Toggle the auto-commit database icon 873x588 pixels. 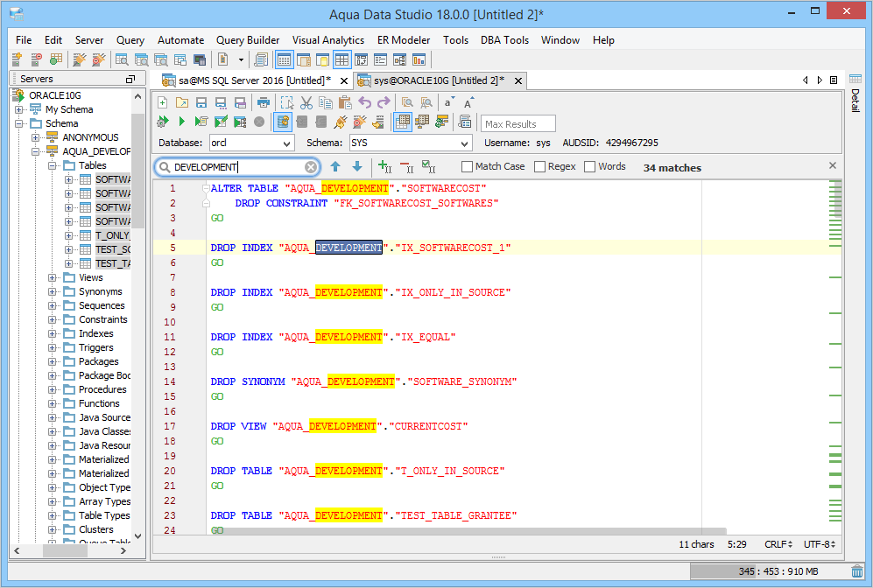point(283,122)
